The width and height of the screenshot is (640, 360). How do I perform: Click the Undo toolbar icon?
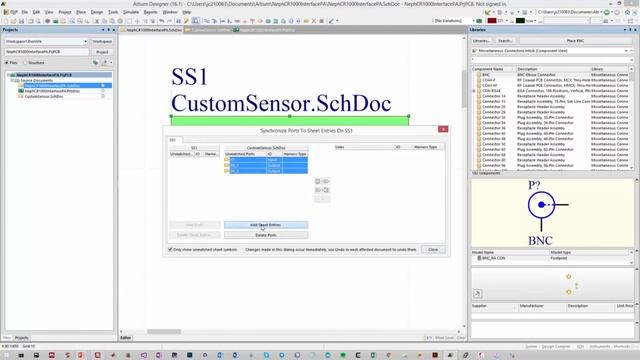point(162,21)
